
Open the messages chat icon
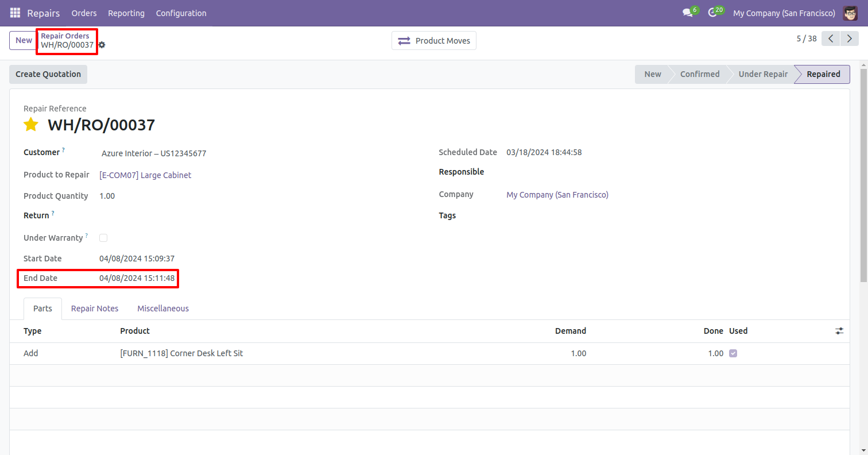[688, 13]
